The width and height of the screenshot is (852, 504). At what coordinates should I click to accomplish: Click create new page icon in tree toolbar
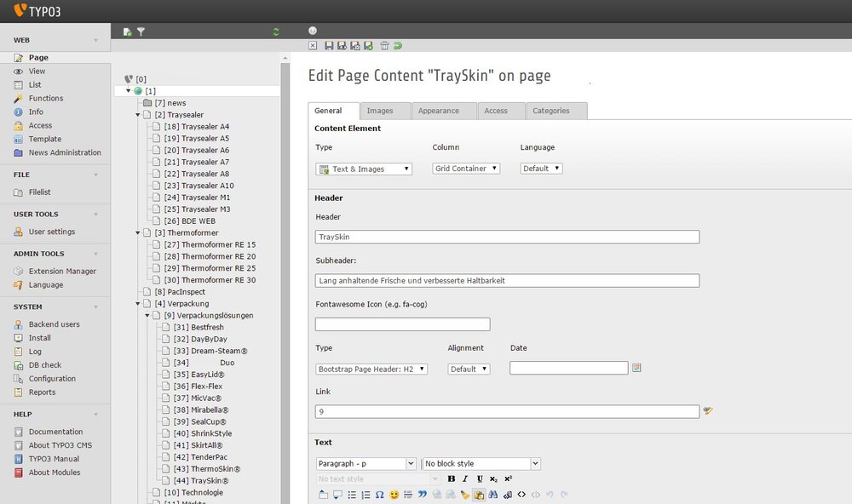point(127,32)
